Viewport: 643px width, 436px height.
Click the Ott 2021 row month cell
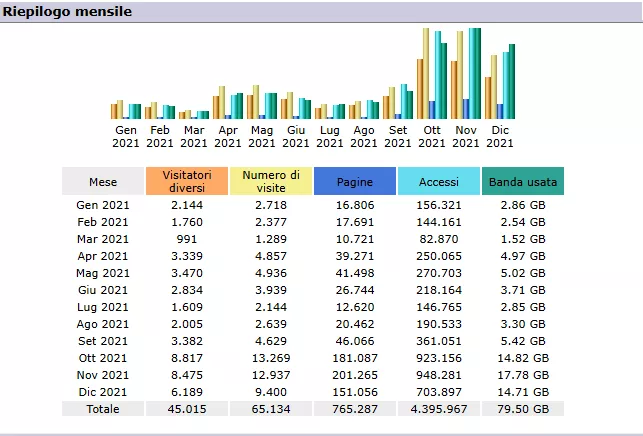(103, 358)
